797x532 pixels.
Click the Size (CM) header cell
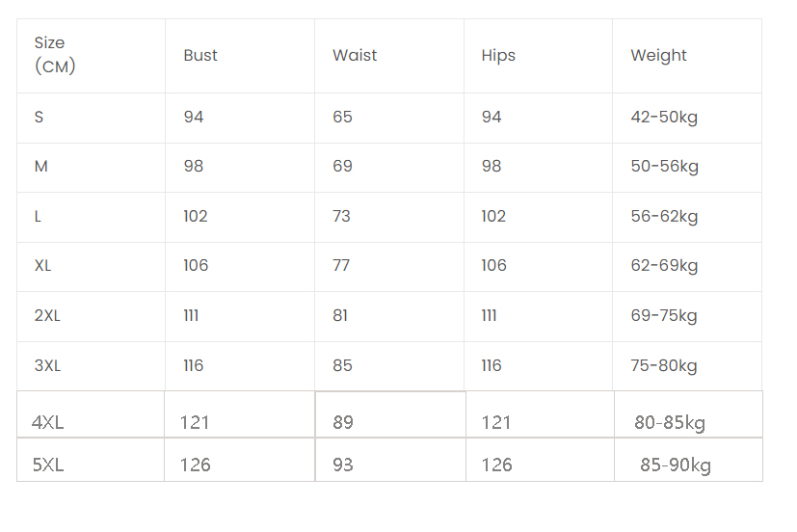click(54, 55)
